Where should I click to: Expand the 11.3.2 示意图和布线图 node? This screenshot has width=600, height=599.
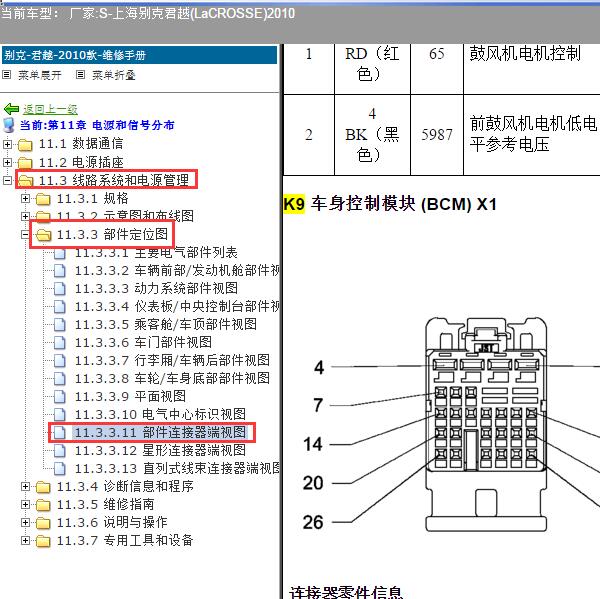click(25, 216)
